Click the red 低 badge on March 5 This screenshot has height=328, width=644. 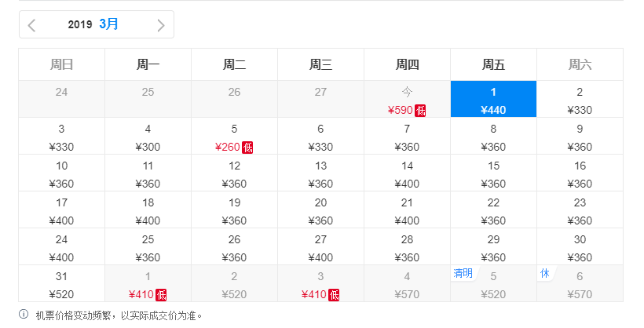pyautogui.click(x=247, y=148)
